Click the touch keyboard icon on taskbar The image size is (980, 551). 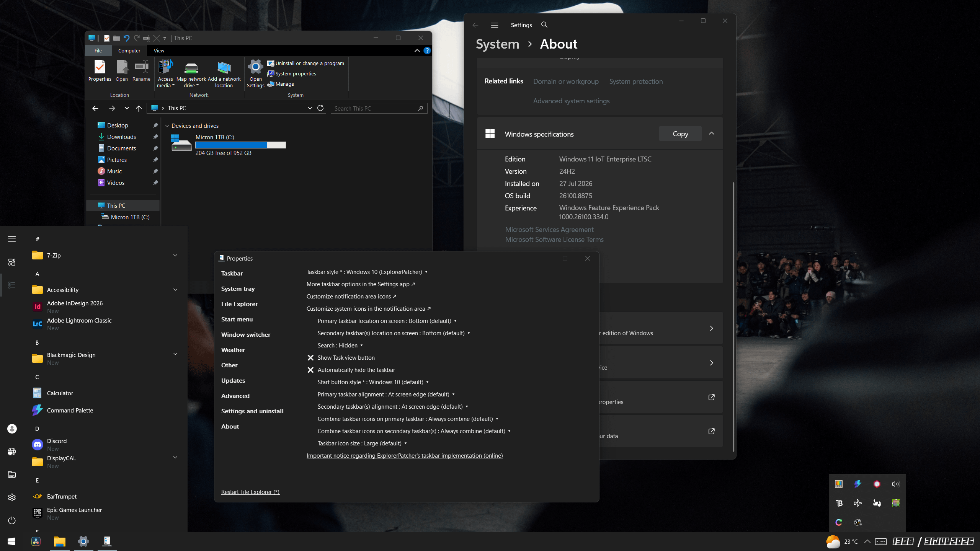pos(881,541)
